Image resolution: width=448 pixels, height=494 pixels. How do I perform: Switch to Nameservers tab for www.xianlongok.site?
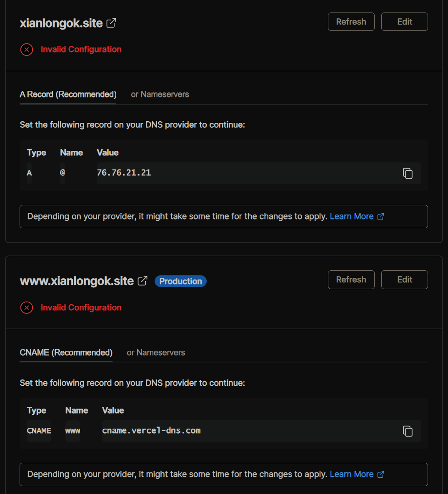point(156,352)
